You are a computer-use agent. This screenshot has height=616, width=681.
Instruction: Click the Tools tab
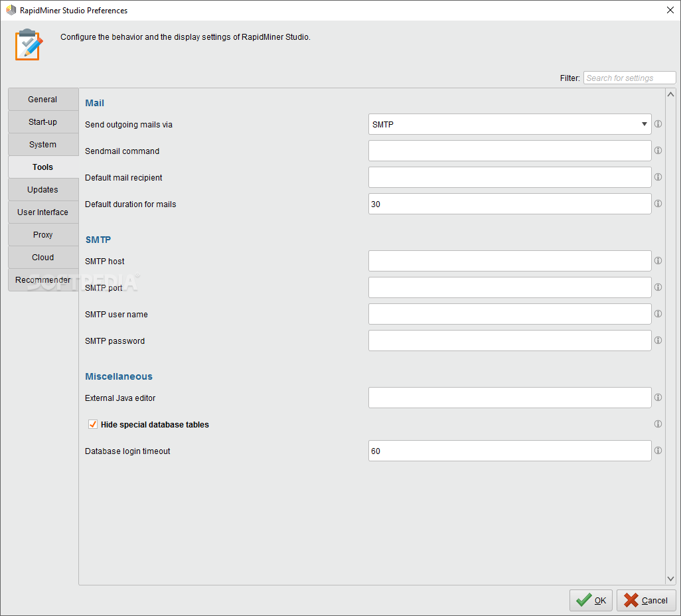click(43, 167)
